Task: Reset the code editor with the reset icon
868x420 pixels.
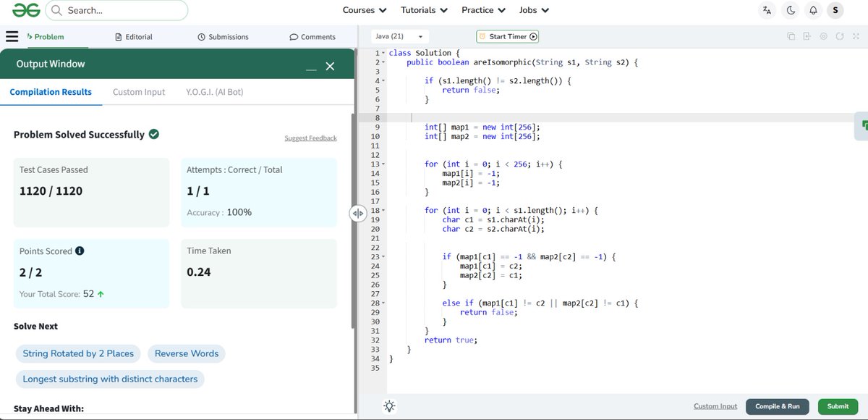Action: [x=839, y=35]
